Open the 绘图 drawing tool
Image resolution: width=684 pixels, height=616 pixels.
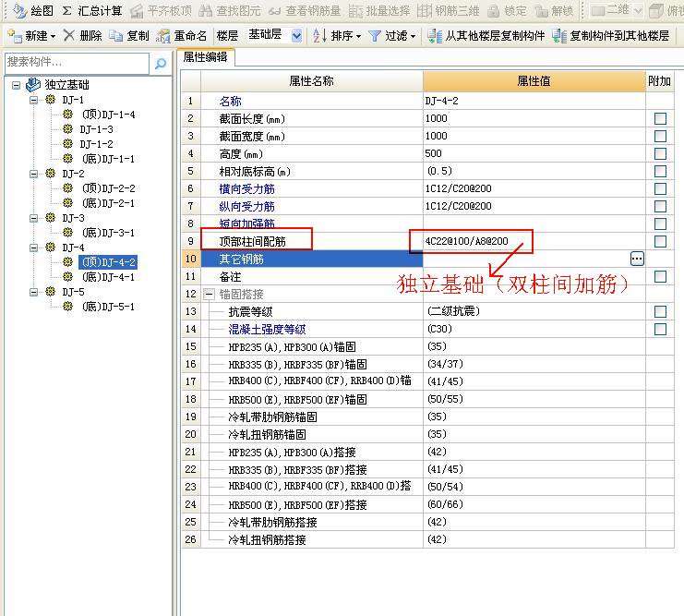click(x=32, y=10)
